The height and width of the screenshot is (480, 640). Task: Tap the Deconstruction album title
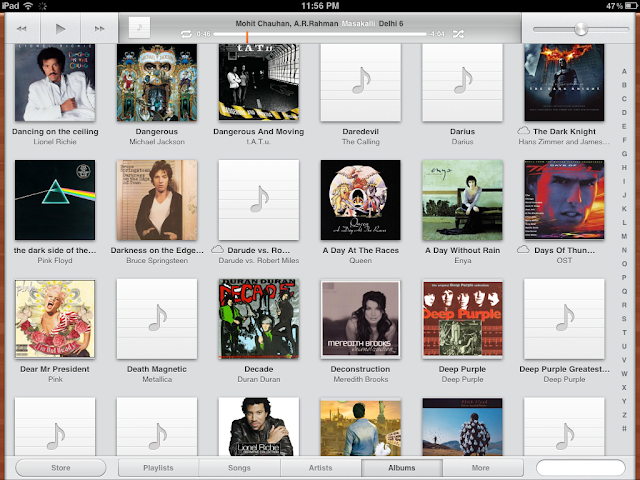[360, 369]
